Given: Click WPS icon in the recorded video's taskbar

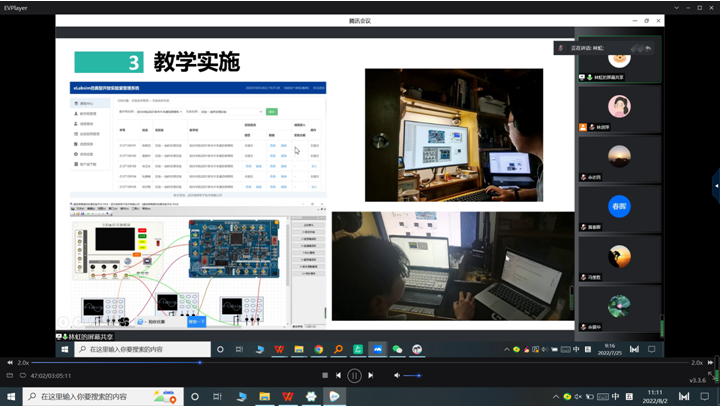Looking at the screenshot, I should coord(279,350).
